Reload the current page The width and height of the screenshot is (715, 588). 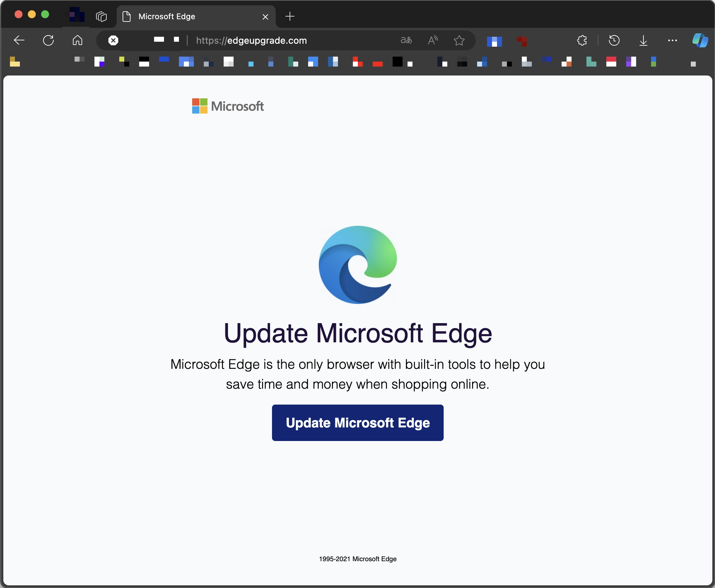point(48,40)
